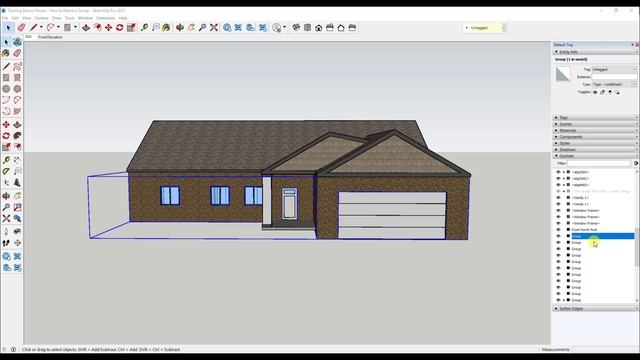The image size is (640, 360).
Task: Click the status bar info circle icon
Action: 13,349
